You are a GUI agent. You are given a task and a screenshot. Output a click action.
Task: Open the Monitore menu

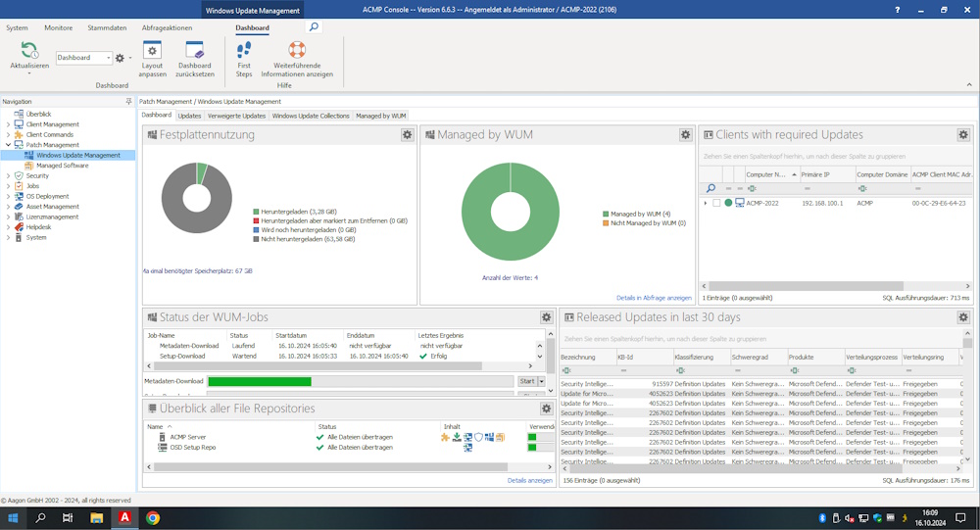(x=58, y=27)
